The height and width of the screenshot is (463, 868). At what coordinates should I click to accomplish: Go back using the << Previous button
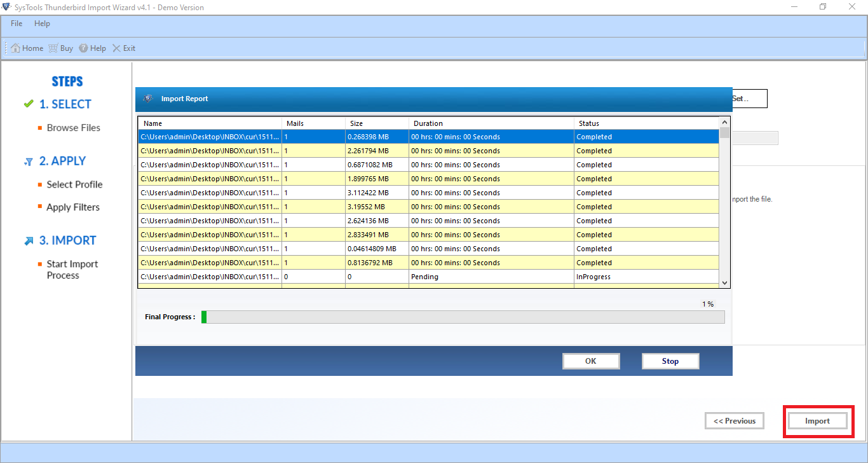pos(735,421)
